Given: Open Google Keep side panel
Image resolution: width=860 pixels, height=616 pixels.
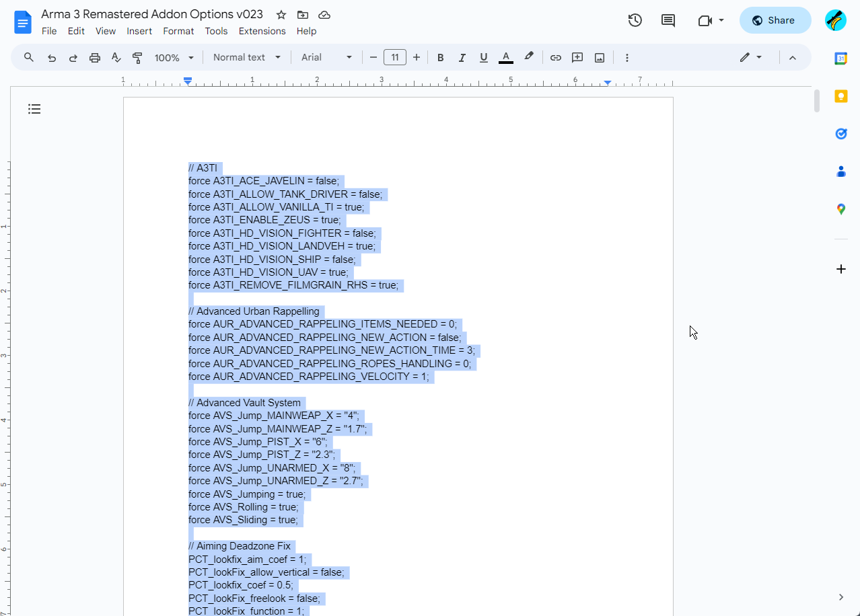Looking at the screenshot, I should tap(841, 96).
